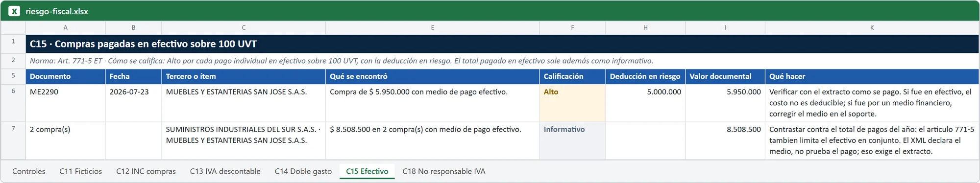This screenshot has width=980, height=183.
Task: Select the date cell '2026-07-23'
Action: [x=133, y=103]
